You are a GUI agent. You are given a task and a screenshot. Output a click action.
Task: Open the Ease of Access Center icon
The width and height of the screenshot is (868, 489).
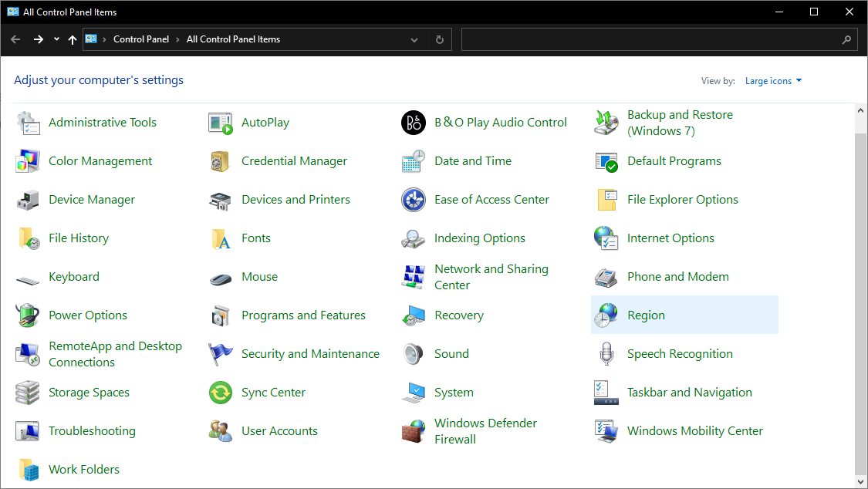pyautogui.click(x=414, y=200)
